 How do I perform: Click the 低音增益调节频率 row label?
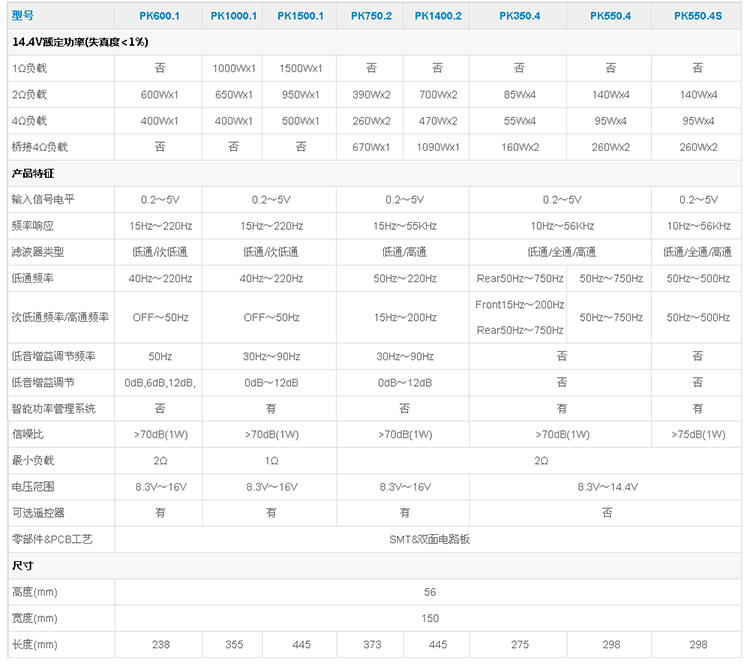point(54,356)
